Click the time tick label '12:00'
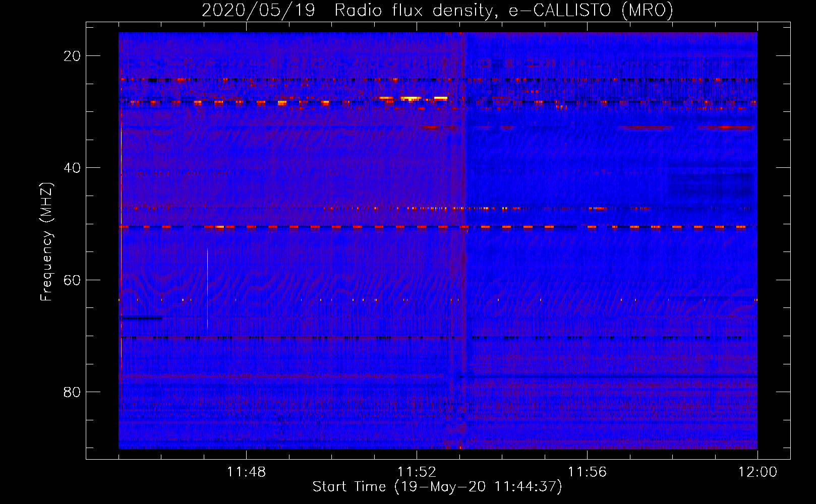 click(x=757, y=472)
